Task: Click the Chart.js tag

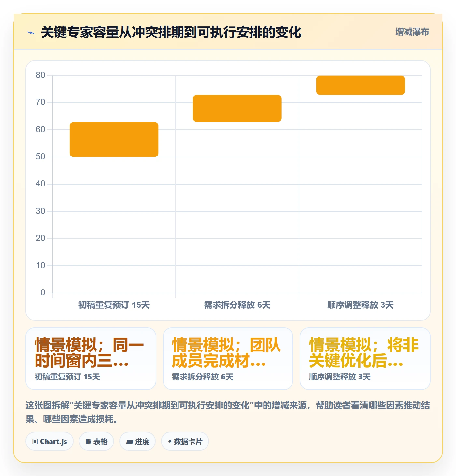Action: 50,441
